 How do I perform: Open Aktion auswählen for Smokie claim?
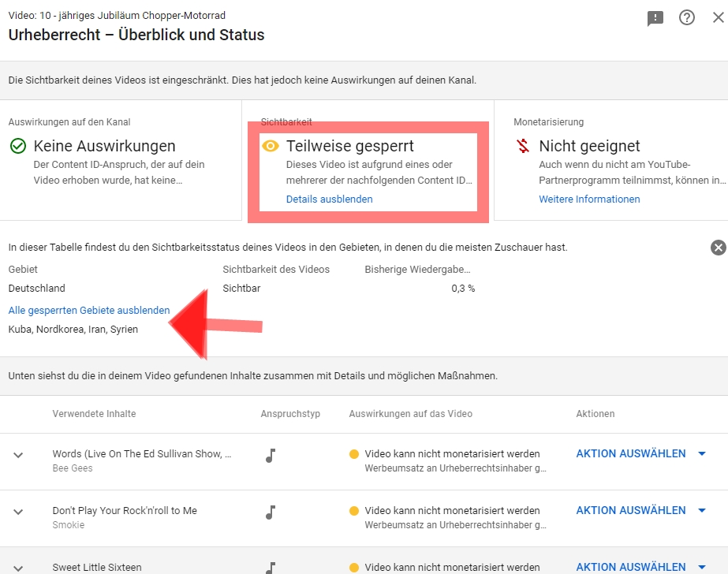tap(631, 510)
